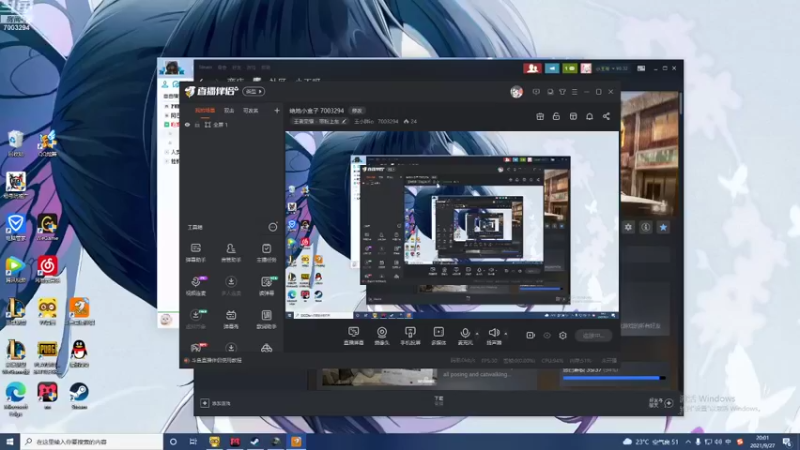Image resolution: width=800 pixels, height=450 pixels.
Task: Add a new scene with the plus icon
Action: point(277,110)
